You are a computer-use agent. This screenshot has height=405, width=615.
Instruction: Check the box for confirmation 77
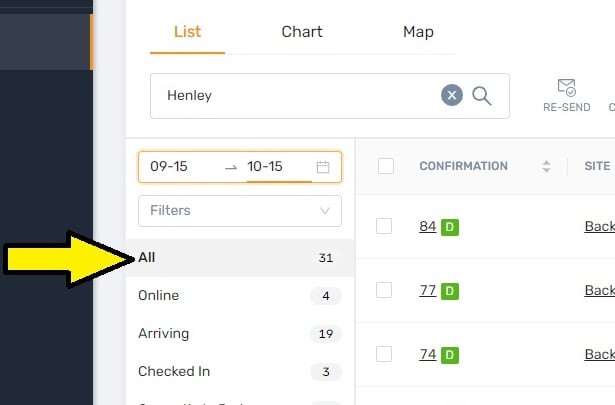pos(384,290)
